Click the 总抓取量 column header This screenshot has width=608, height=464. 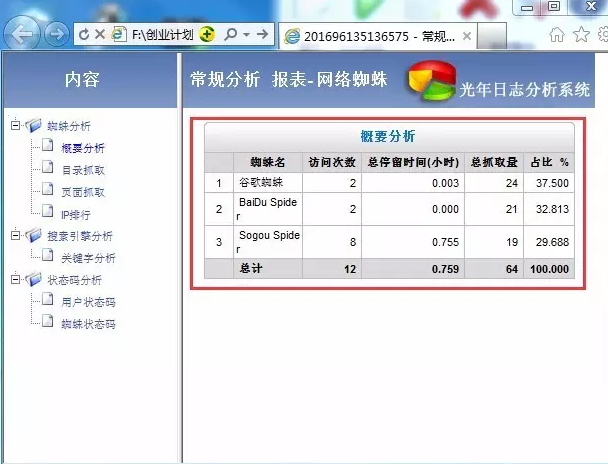pyautogui.click(x=494, y=162)
